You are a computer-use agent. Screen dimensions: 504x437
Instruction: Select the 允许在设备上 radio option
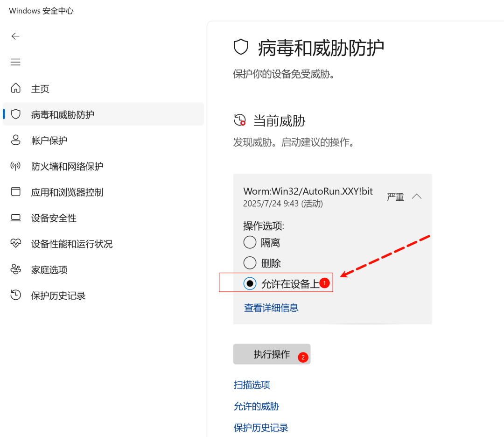[250, 283]
